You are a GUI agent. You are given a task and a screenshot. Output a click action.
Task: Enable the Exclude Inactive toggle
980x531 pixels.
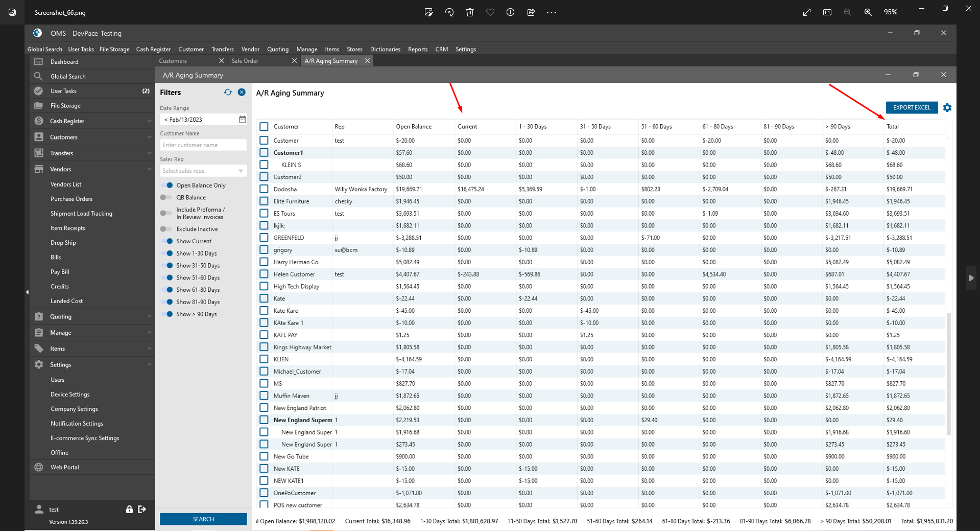tap(166, 229)
